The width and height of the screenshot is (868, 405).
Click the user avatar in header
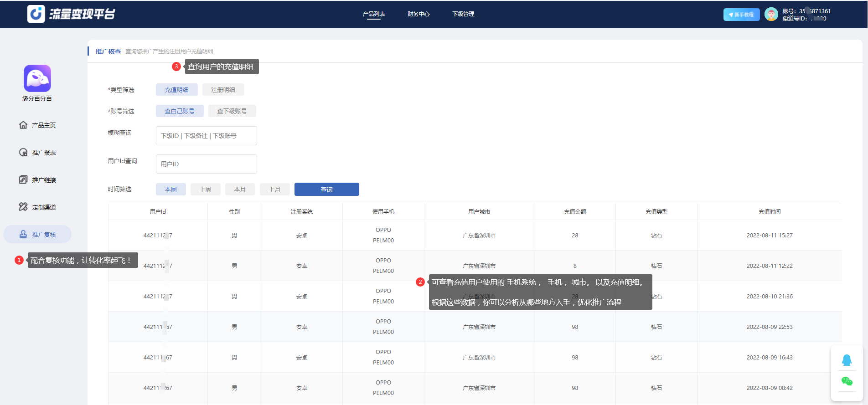pos(771,14)
